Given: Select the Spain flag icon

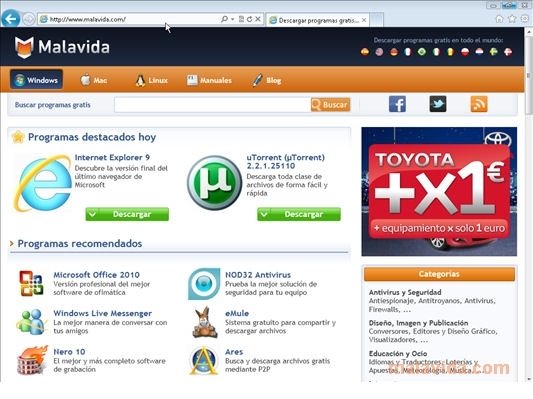Looking at the screenshot, I should 365,52.
